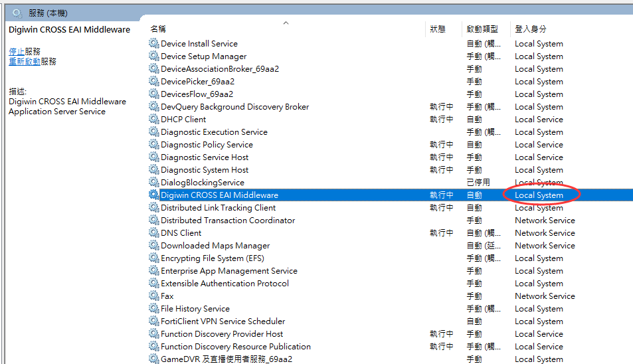Click the gear icon for DHCP Client
The width and height of the screenshot is (633, 364).
pyautogui.click(x=154, y=120)
